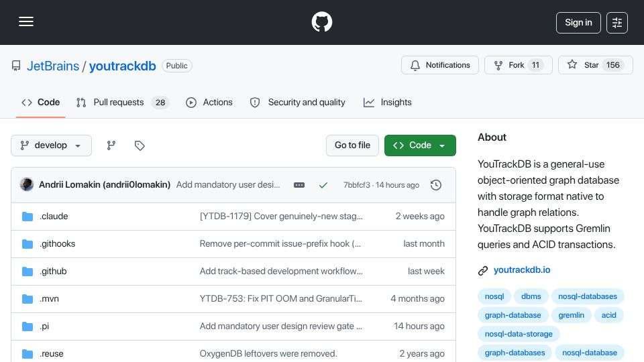This screenshot has width=644, height=362.
Task: Click folder icon beside .reuse
Action: point(28,354)
